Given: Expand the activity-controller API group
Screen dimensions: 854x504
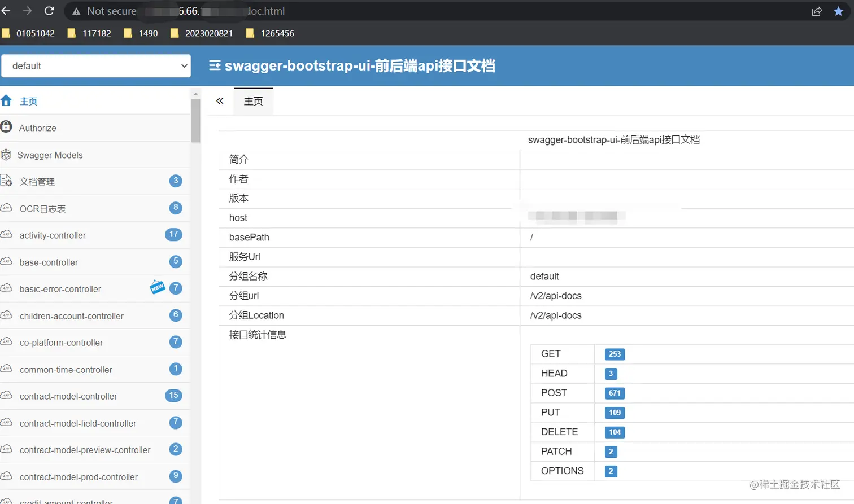Looking at the screenshot, I should (x=95, y=235).
